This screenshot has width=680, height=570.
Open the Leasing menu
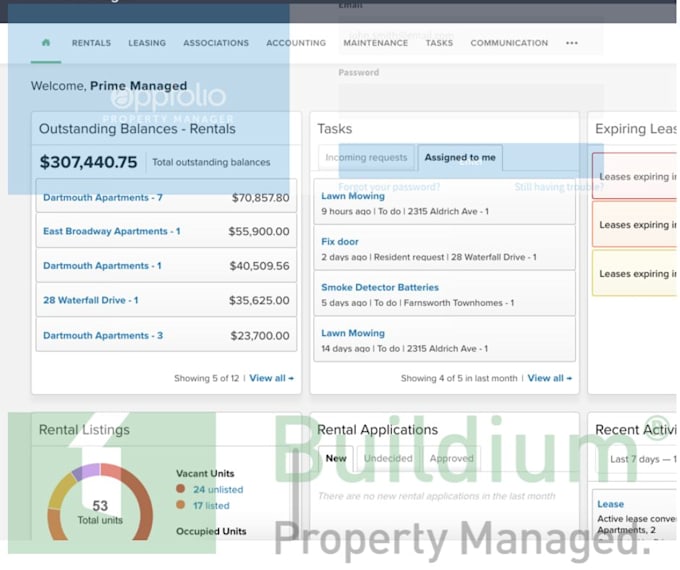coord(147,43)
